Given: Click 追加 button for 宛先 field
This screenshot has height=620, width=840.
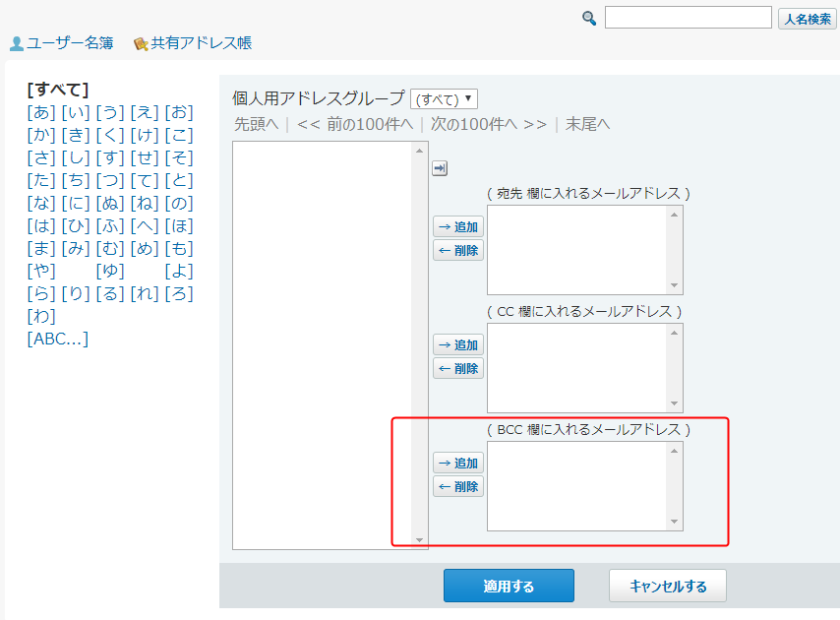Looking at the screenshot, I should tap(458, 226).
